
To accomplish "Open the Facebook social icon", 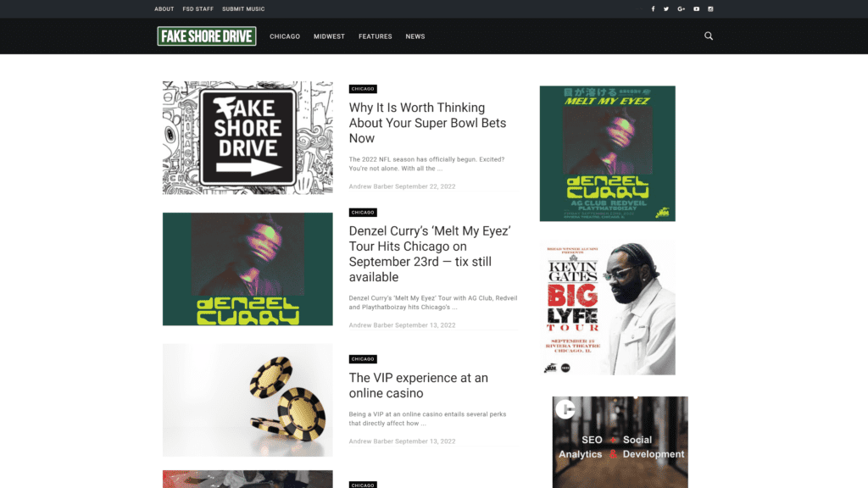I will [653, 8].
